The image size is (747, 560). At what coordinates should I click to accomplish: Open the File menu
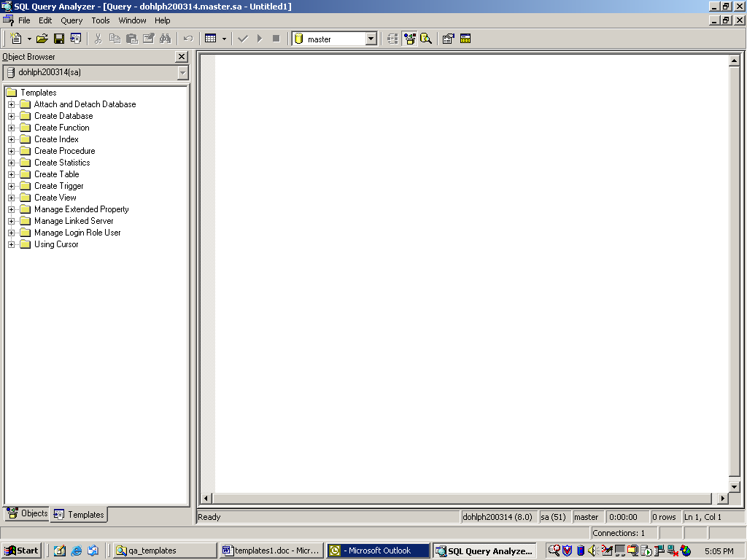pyautogui.click(x=24, y=20)
